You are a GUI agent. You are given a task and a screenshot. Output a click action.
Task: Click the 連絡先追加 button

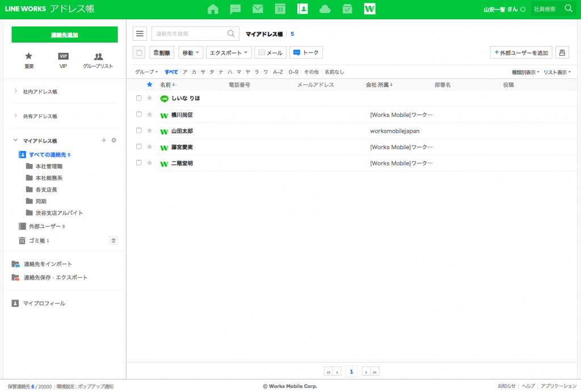[x=65, y=35]
